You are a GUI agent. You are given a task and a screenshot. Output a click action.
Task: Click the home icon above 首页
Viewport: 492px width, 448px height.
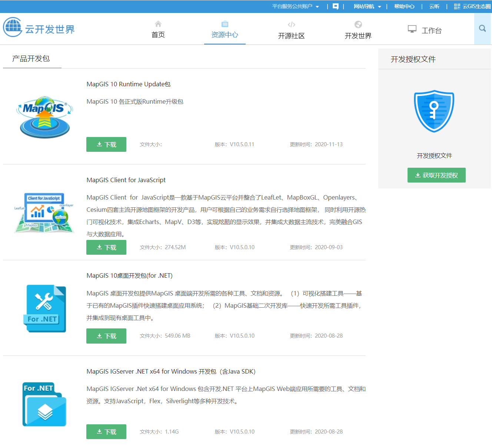pos(158,24)
